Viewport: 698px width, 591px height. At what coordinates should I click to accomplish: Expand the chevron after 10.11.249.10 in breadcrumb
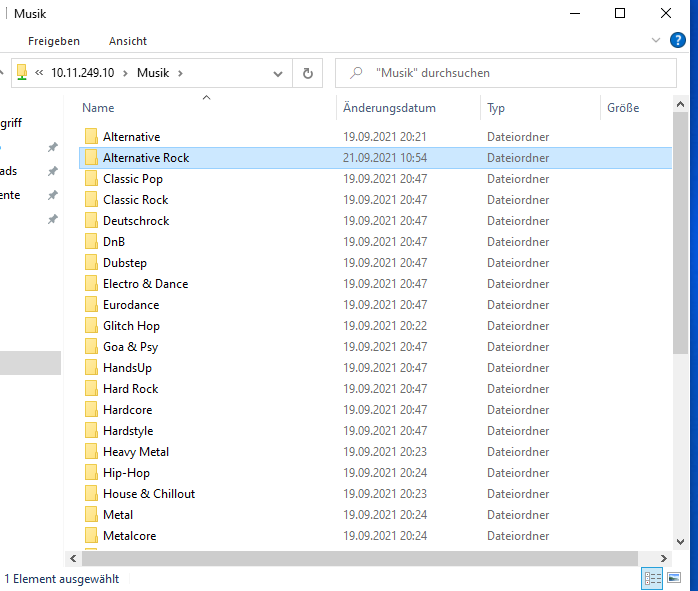click(126, 73)
